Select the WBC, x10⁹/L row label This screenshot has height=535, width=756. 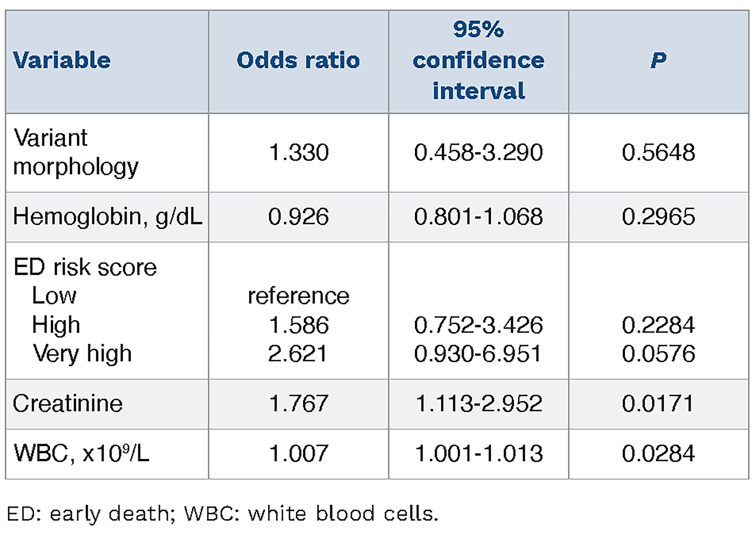coord(81,453)
